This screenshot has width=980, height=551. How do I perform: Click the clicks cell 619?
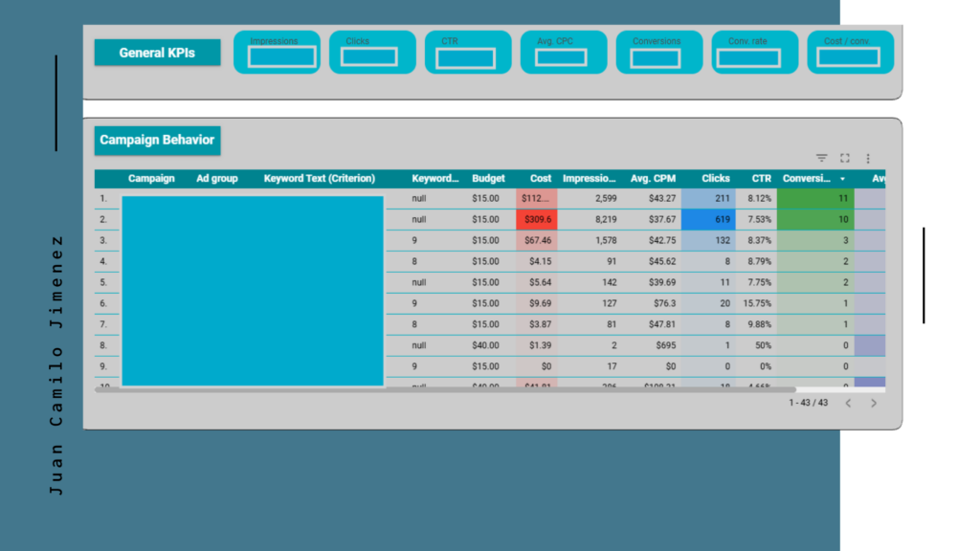pyautogui.click(x=708, y=219)
